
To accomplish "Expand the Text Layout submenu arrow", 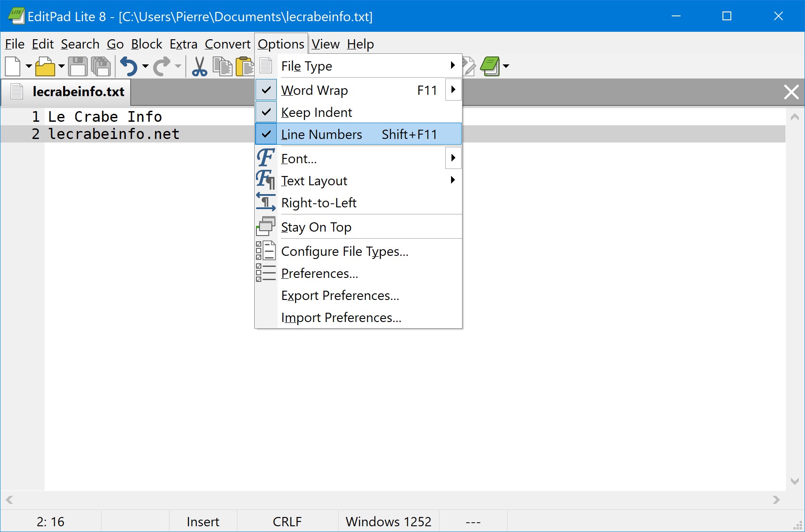I will tap(453, 180).
